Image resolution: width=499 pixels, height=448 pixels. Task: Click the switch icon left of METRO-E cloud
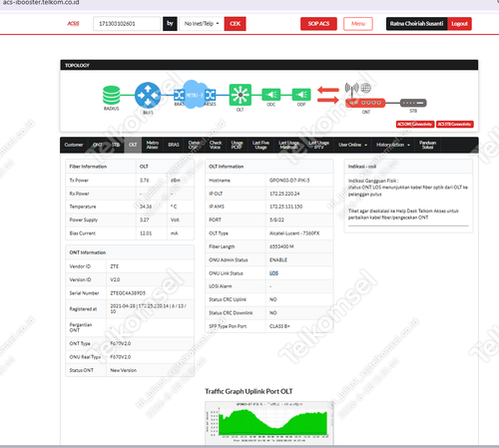(x=179, y=96)
